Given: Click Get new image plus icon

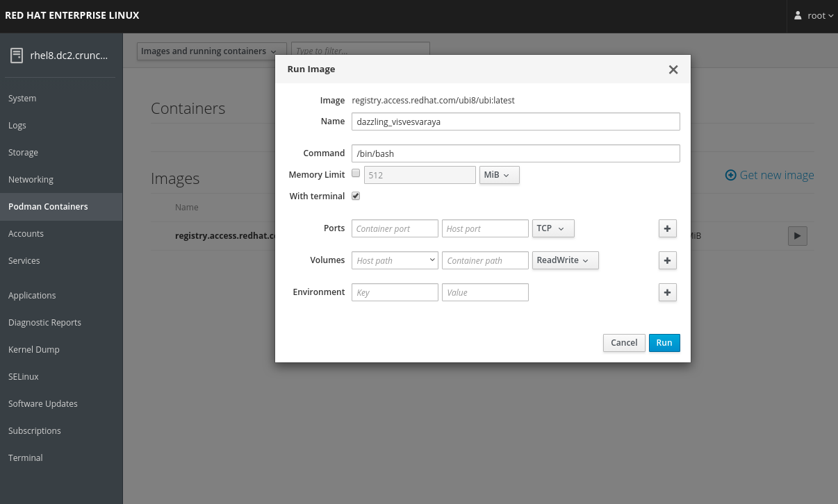Looking at the screenshot, I should pos(730,175).
